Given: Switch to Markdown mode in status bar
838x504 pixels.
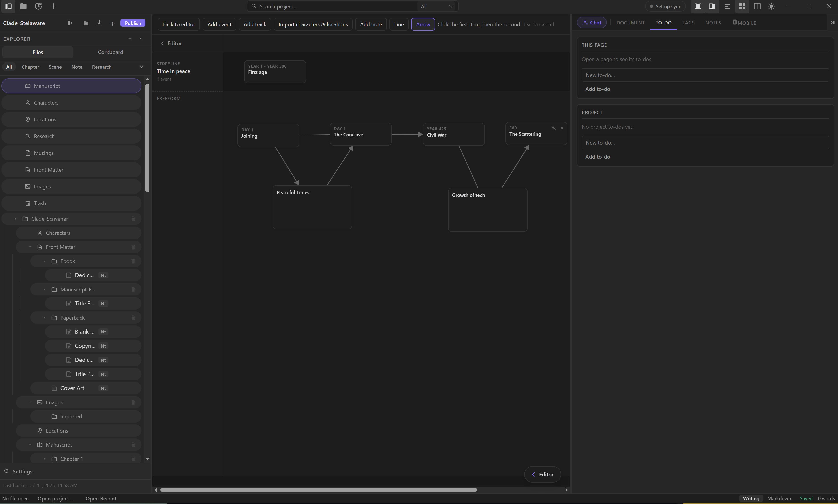Looking at the screenshot, I should (779, 498).
